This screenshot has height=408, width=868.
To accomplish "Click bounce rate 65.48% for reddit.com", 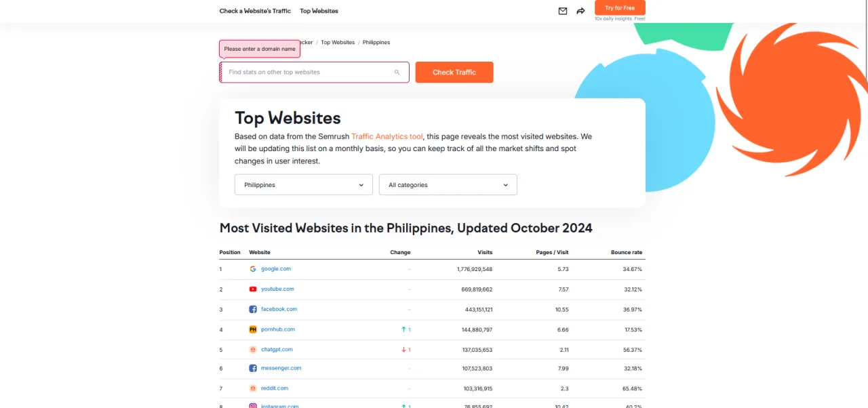I will click(x=633, y=388).
